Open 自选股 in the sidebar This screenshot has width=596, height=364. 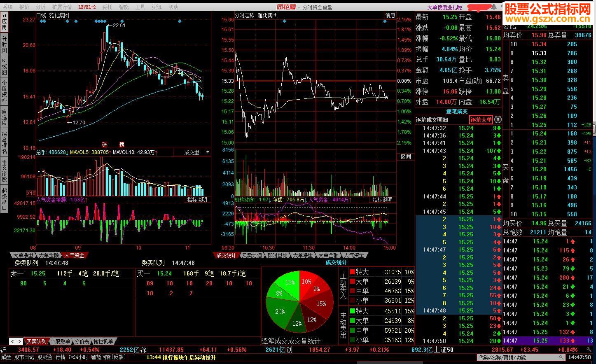pyautogui.click(x=4, y=117)
